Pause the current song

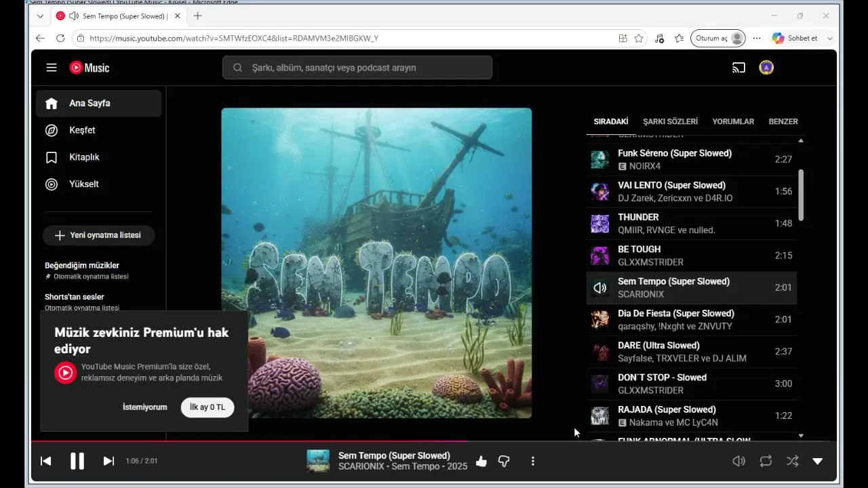click(x=77, y=461)
